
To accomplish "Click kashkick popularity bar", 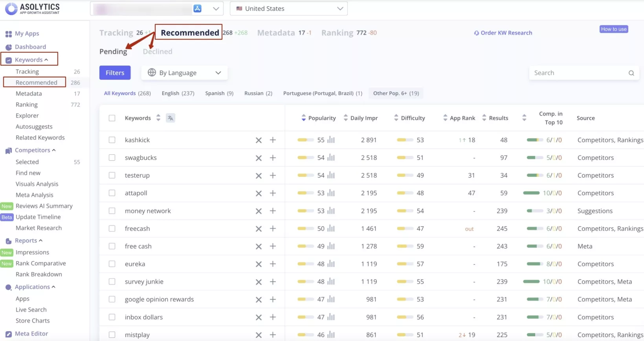I will tap(305, 140).
